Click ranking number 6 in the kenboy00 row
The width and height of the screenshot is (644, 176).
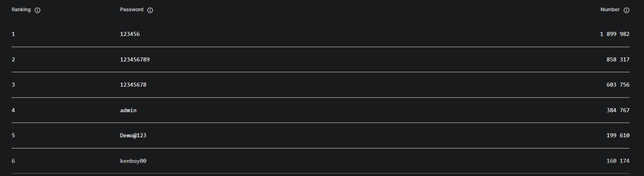(13, 161)
